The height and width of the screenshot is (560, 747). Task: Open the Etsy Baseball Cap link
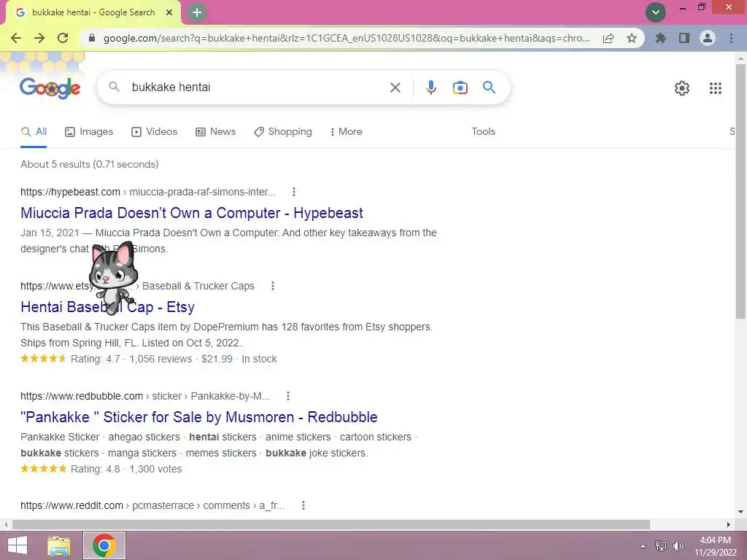coord(108,307)
